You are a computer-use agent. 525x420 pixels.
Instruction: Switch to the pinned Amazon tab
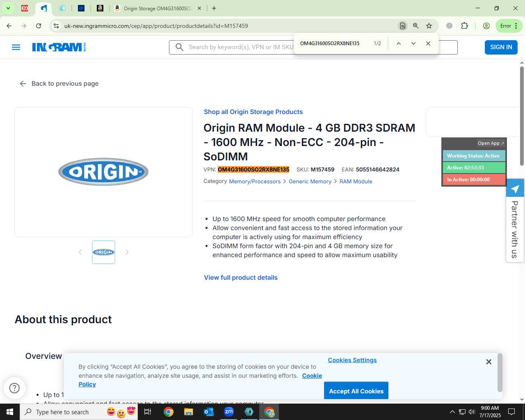(100, 8)
